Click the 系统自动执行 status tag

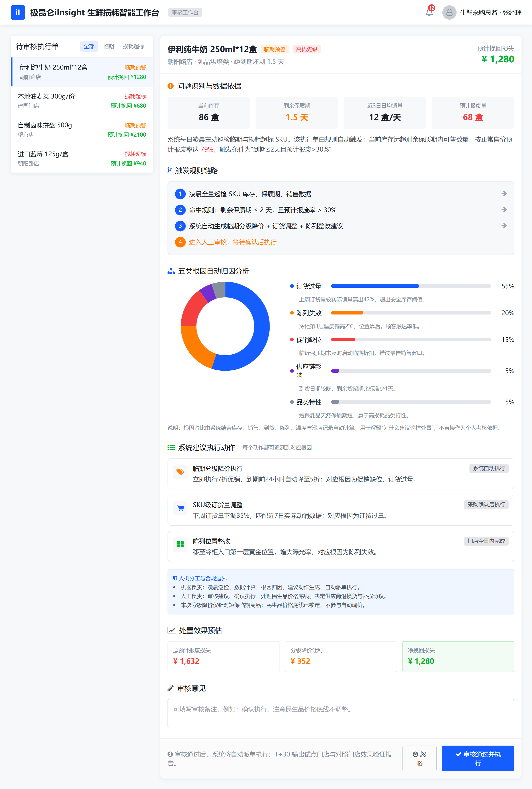(489, 468)
